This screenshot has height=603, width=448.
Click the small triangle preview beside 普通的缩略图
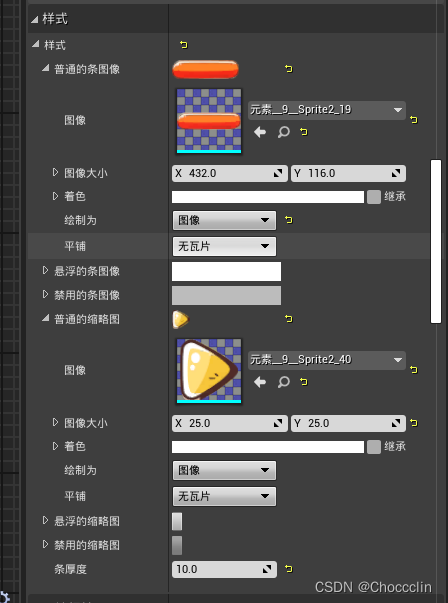point(181,320)
